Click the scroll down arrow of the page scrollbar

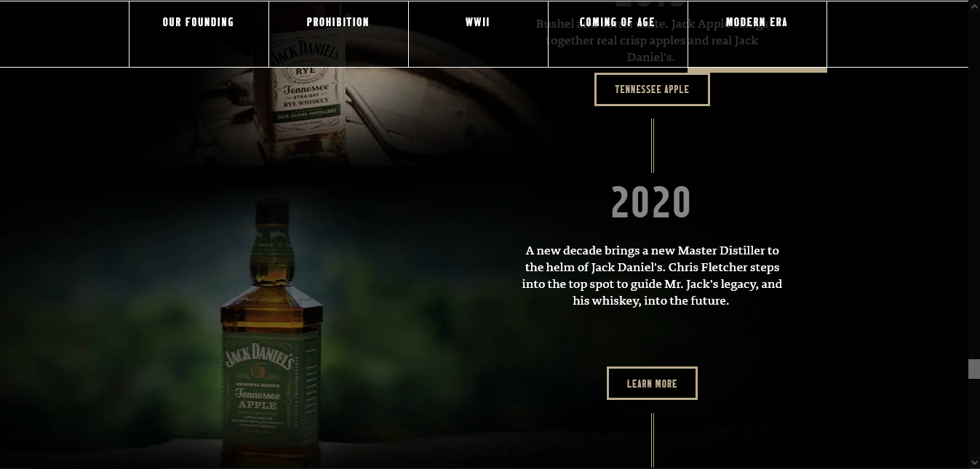coord(974,462)
